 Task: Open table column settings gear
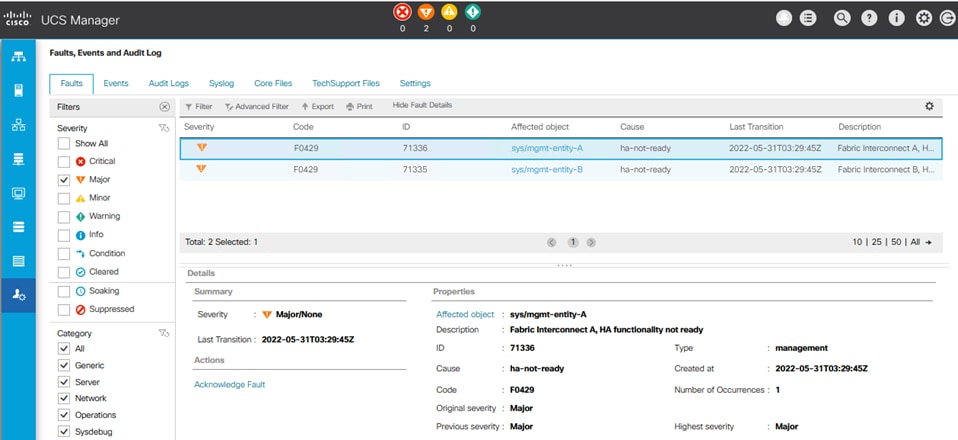pyautogui.click(x=929, y=106)
